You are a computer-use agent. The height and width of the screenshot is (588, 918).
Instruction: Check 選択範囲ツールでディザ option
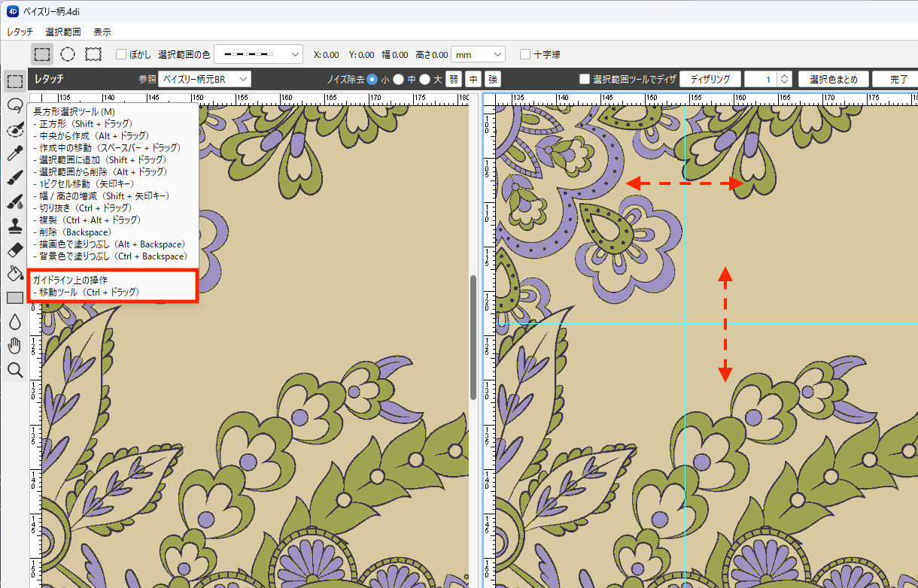click(585, 79)
